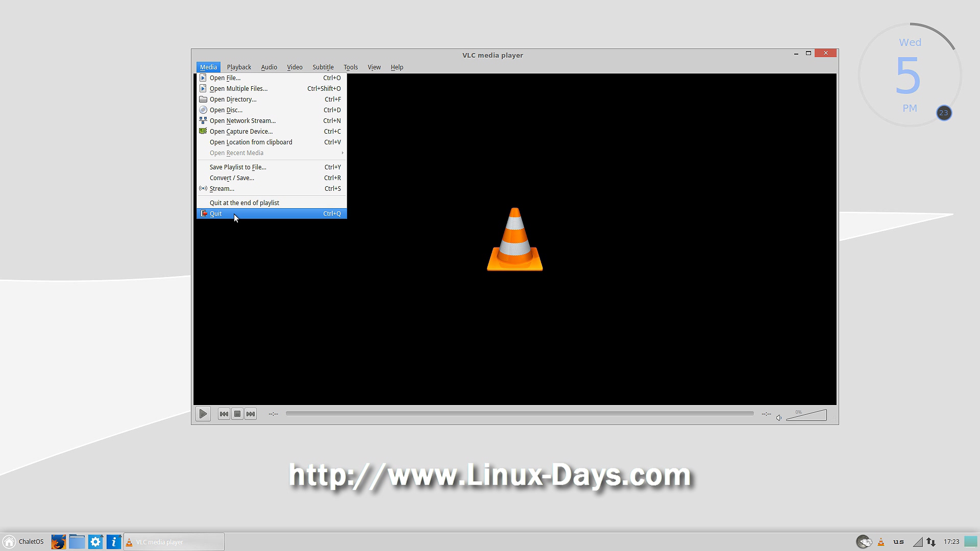The height and width of the screenshot is (551, 980).
Task: Click the teal show-desktop button
Action: (970, 542)
